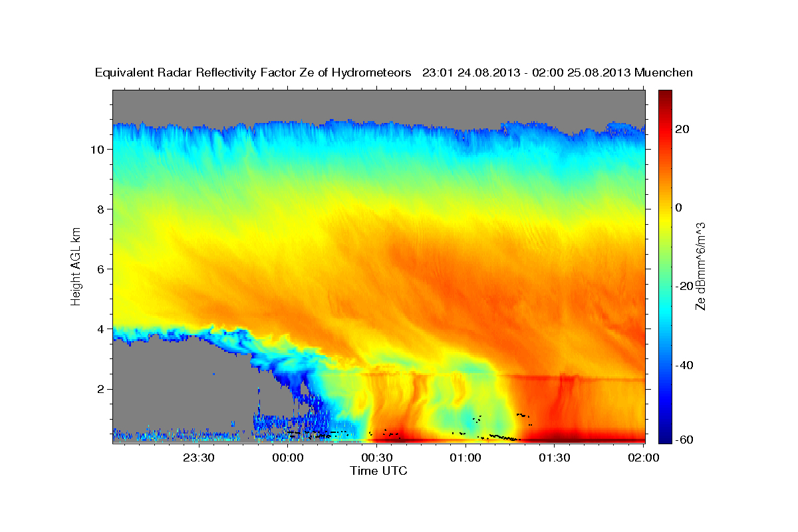Select the 00:30 time tick label
798x532 pixels.
376,458
